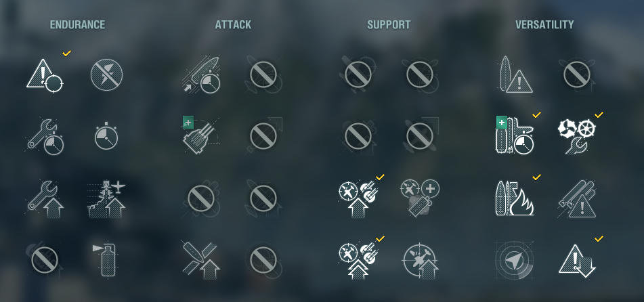Select the gun turret skill with plus badge

tap(201, 135)
